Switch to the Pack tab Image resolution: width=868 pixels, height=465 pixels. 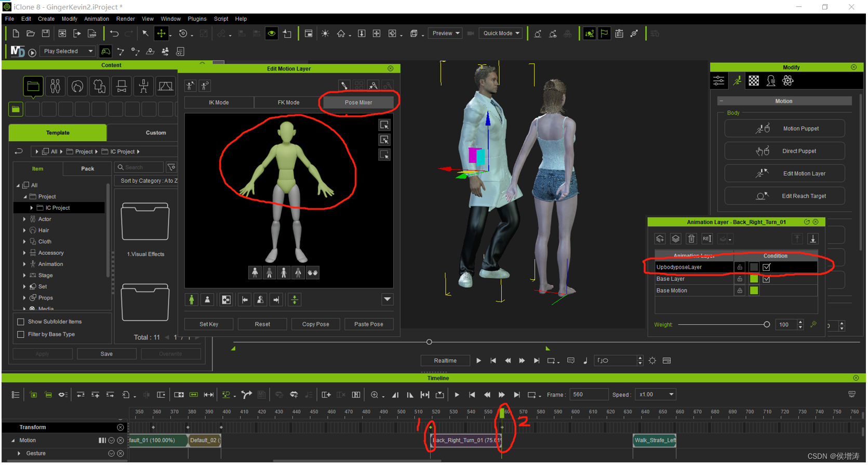pos(87,169)
